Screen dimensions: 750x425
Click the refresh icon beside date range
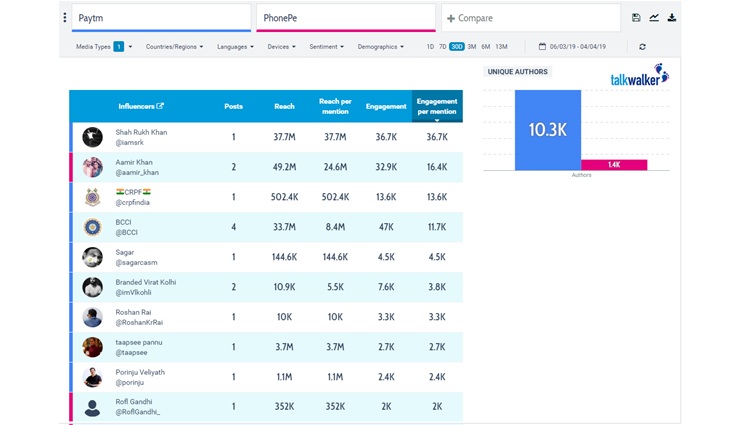pyautogui.click(x=642, y=47)
